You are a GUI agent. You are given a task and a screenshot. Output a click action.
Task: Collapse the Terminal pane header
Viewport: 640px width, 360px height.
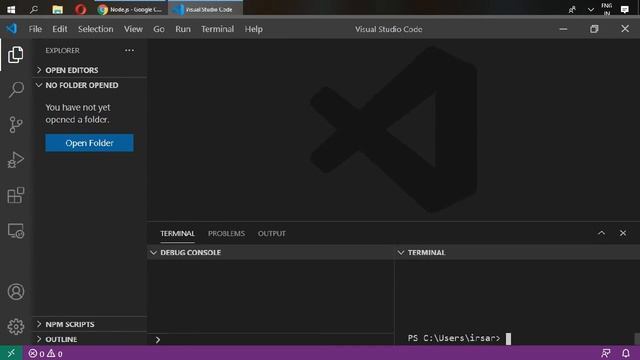tap(517, 253)
